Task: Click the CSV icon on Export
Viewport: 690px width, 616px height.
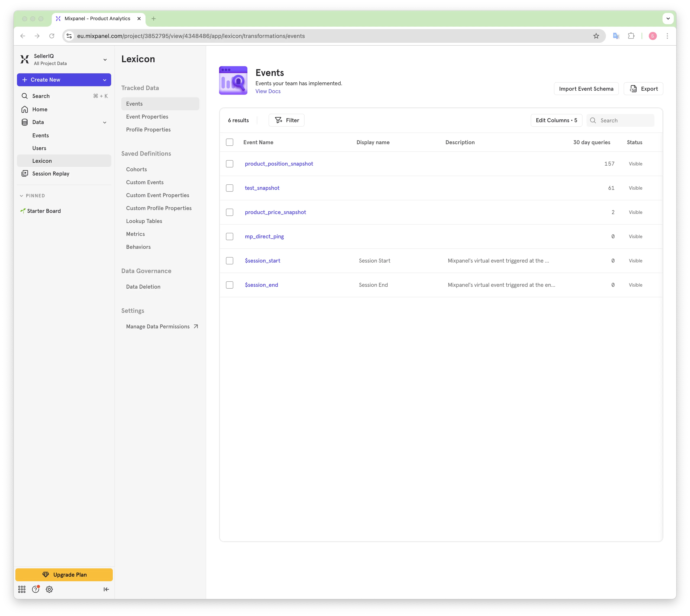Action: [x=633, y=89]
